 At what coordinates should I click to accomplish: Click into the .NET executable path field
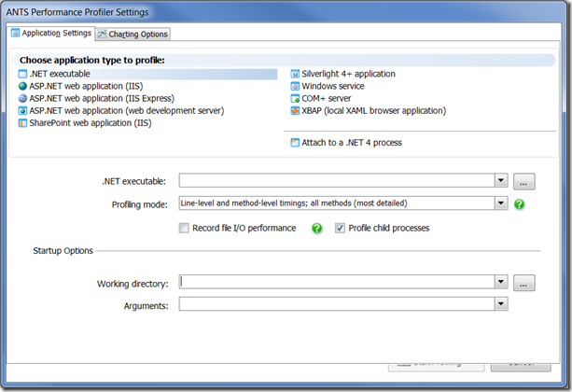[x=337, y=180]
